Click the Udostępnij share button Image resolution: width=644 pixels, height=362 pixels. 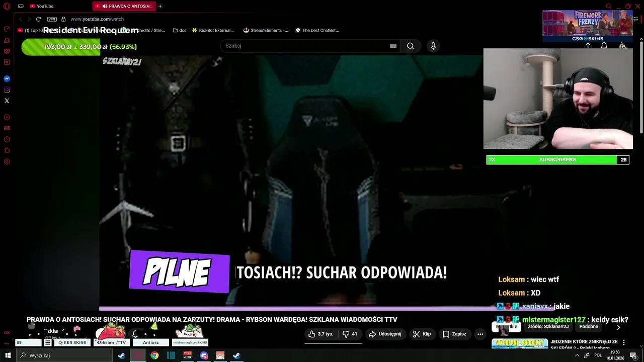point(385,334)
